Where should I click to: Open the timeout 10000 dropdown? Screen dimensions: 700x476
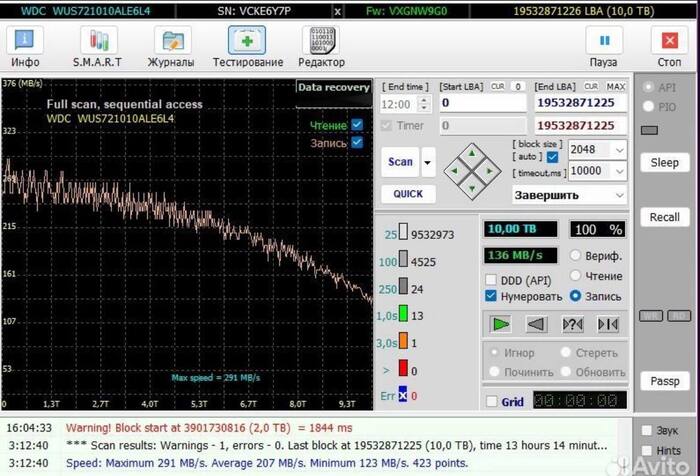coord(620,171)
